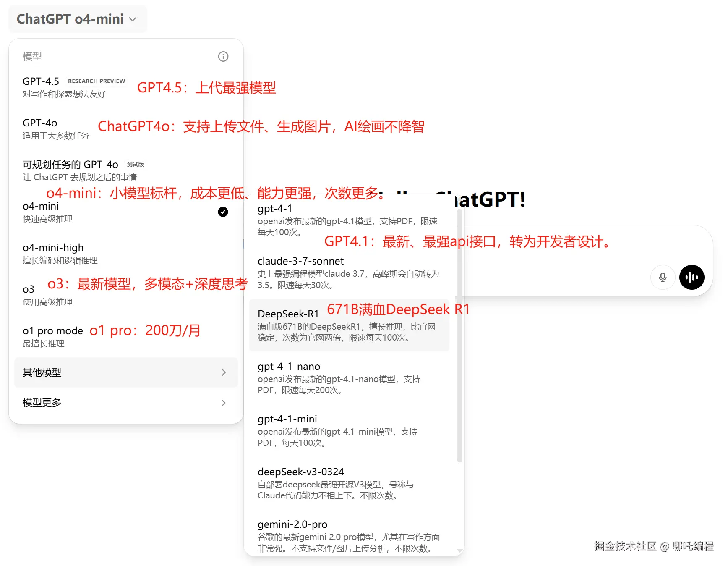Click the RESEARCH PREVIEW badge on GPT-4.5
728x566 pixels.
tap(96, 81)
